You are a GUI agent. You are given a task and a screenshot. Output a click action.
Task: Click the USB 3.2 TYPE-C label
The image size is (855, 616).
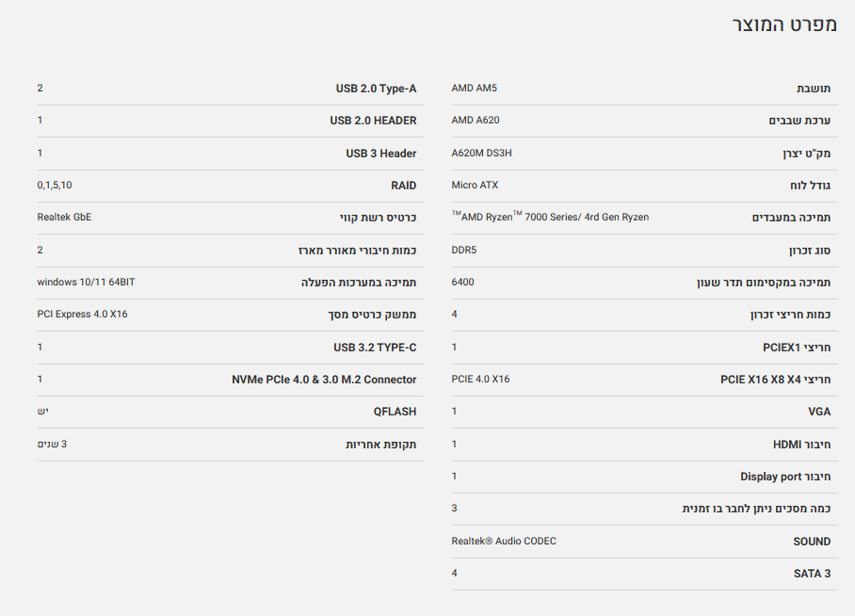click(x=375, y=348)
